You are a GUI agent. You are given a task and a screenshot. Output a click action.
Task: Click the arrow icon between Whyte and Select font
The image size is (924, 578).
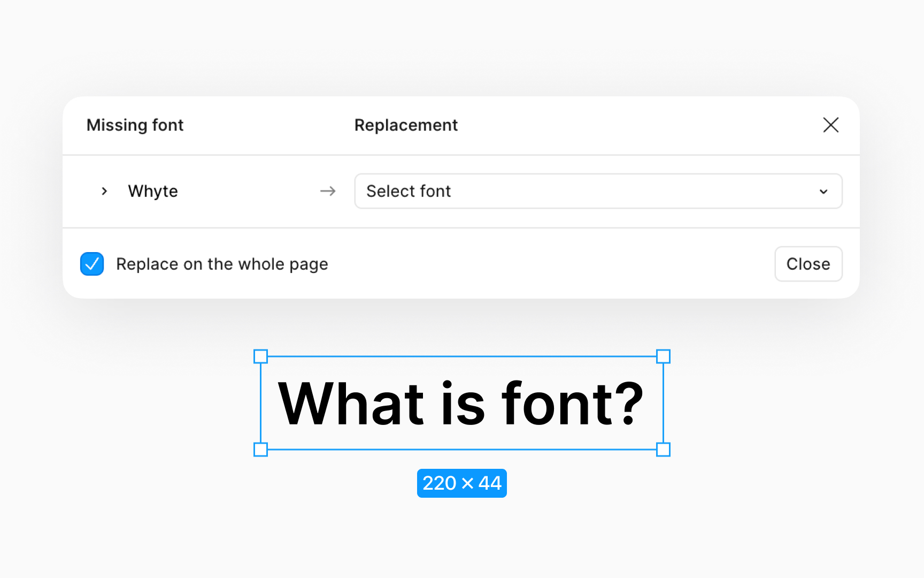[328, 191]
